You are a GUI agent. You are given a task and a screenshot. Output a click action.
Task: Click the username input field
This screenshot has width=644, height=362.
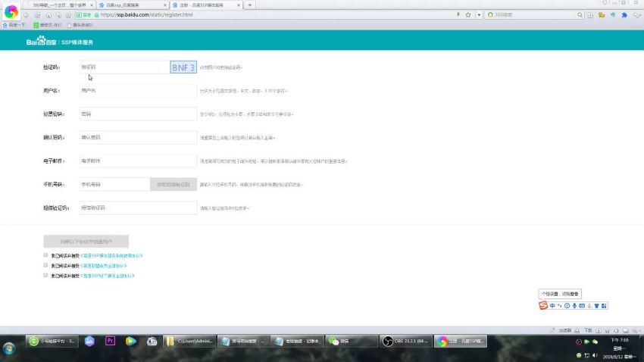coord(138,91)
